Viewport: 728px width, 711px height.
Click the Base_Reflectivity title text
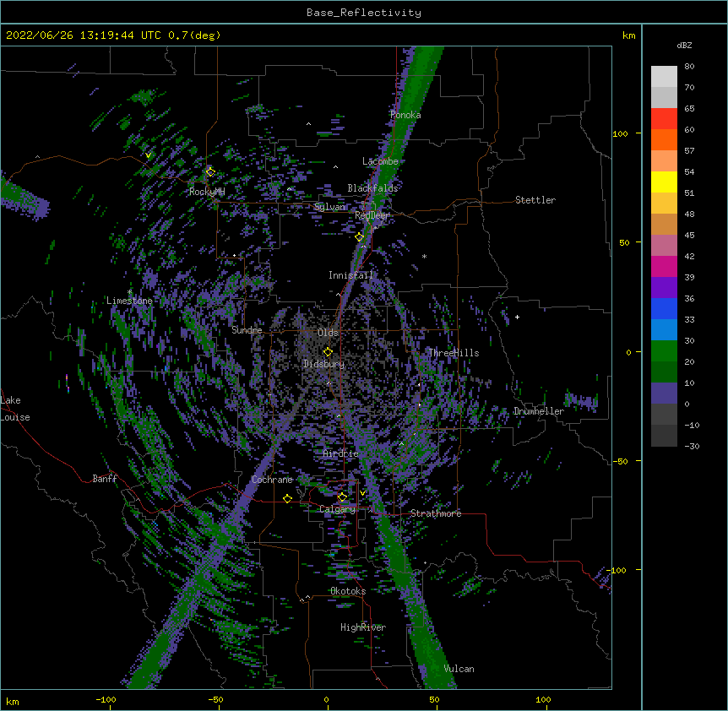(363, 13)
